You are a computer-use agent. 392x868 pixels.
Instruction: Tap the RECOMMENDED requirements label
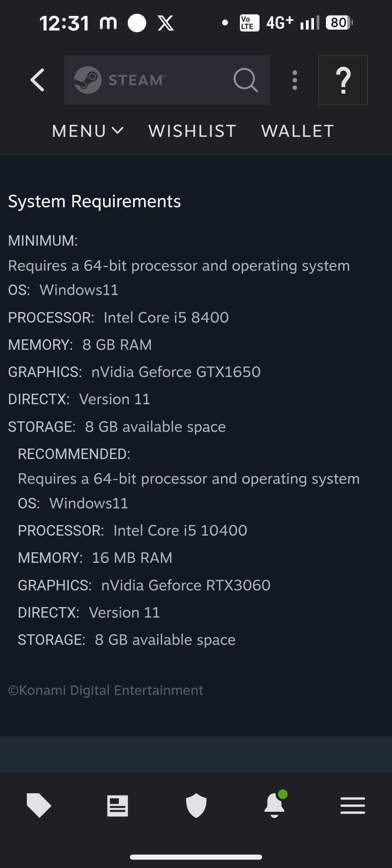[74, 454]
